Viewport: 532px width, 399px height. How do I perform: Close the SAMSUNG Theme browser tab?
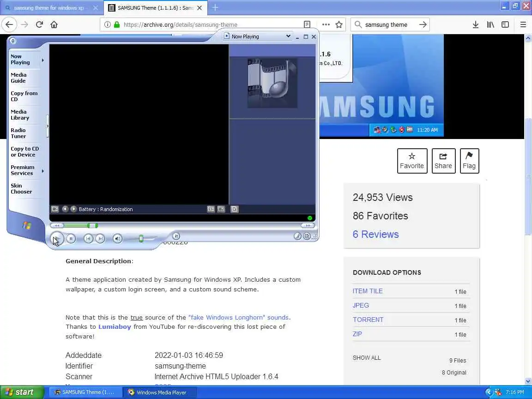200,8
